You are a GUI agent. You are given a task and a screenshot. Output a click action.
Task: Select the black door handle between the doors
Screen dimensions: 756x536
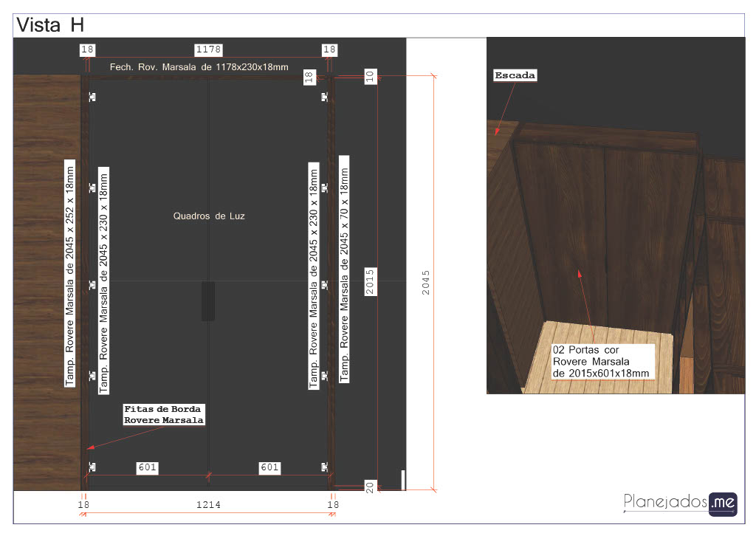pos(208,300)
